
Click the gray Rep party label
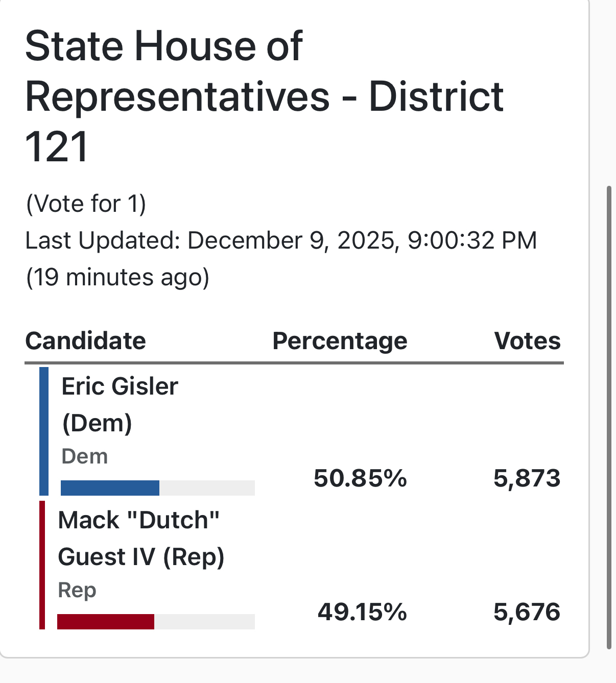point(77,590)
